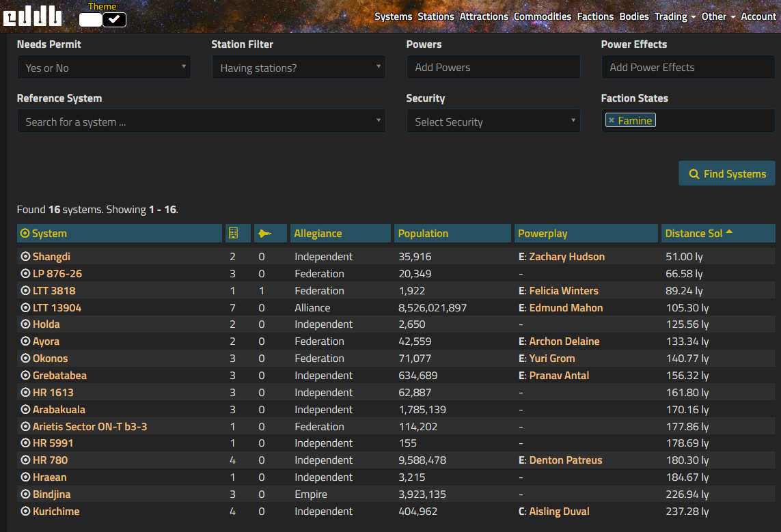Open the HR 780 system link

click(x=50, y=460)
